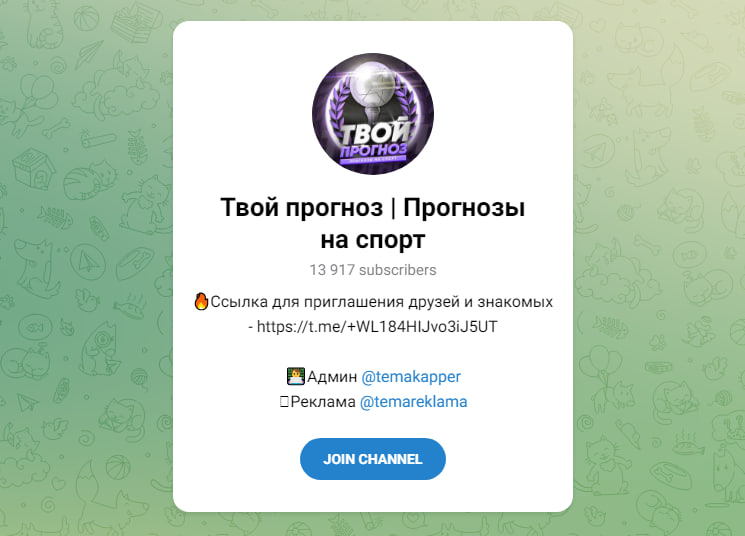Click the Реклама label text
This screenshot has height=536, width=745.
(323, 402)
